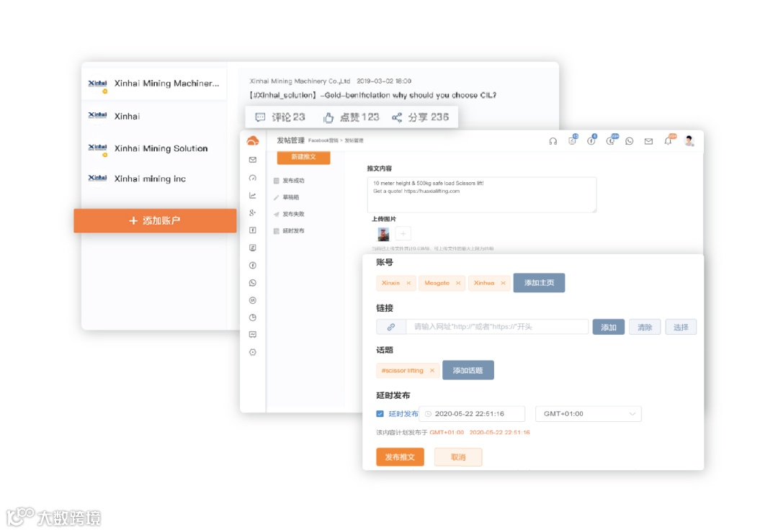Click the orange cloud logo in the sidebar

[x=253, y=141]
